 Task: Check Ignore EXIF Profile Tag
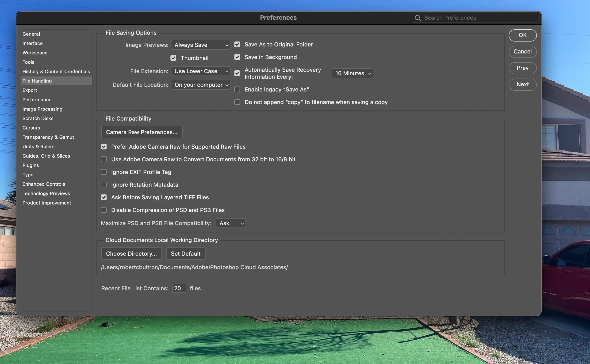click(x=104, y=172)
